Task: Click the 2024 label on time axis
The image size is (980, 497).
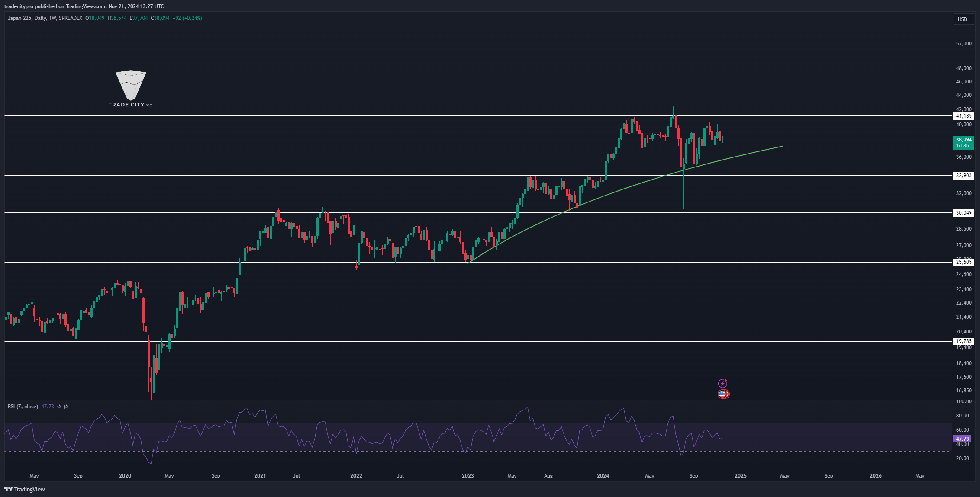Action: (x=603, y=476)
